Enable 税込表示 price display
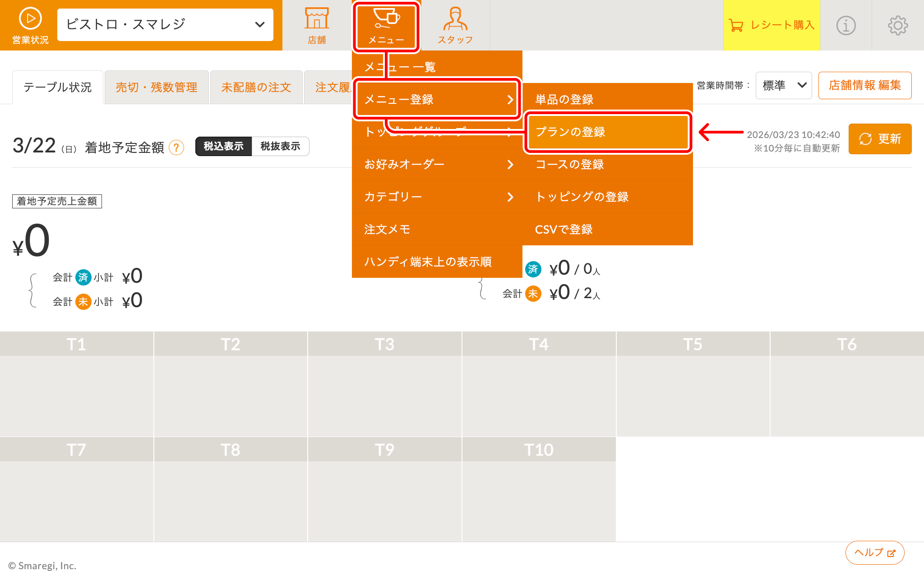 [223, 146]
